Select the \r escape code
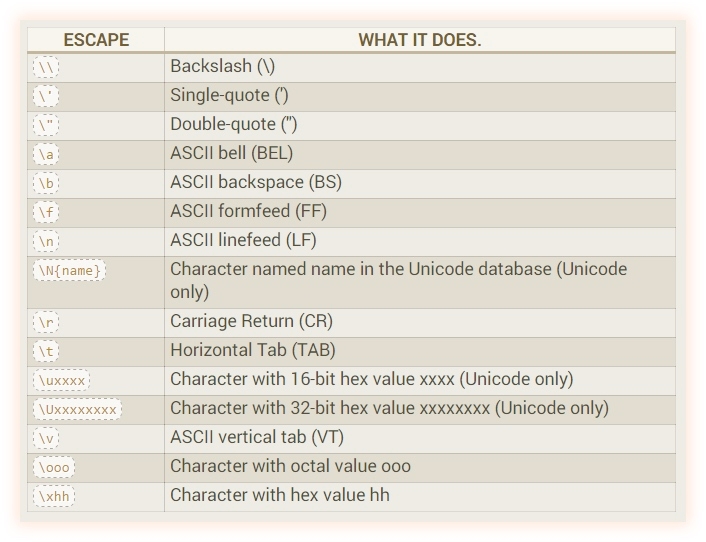The width and height of the screenshot is (706, 542). click(x=47, y=322)
